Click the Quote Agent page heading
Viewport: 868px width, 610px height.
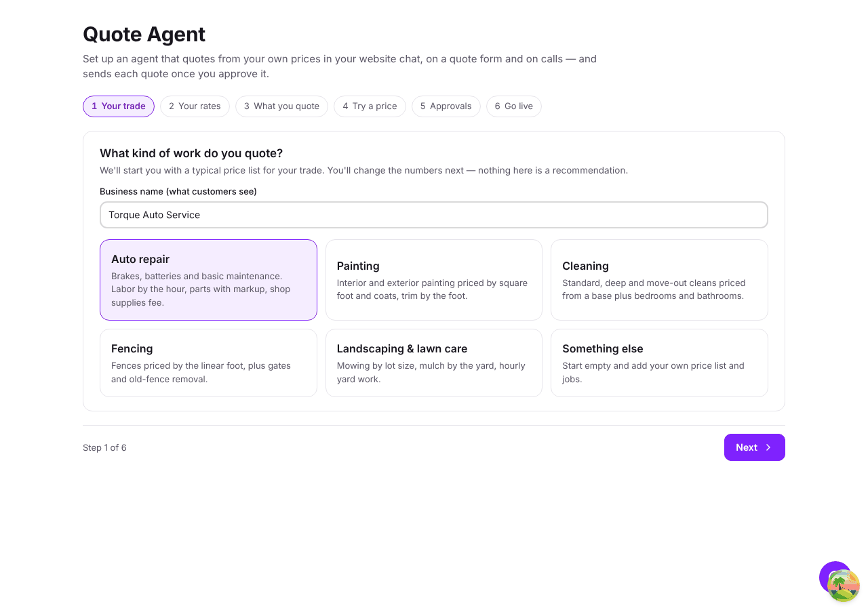144,34
